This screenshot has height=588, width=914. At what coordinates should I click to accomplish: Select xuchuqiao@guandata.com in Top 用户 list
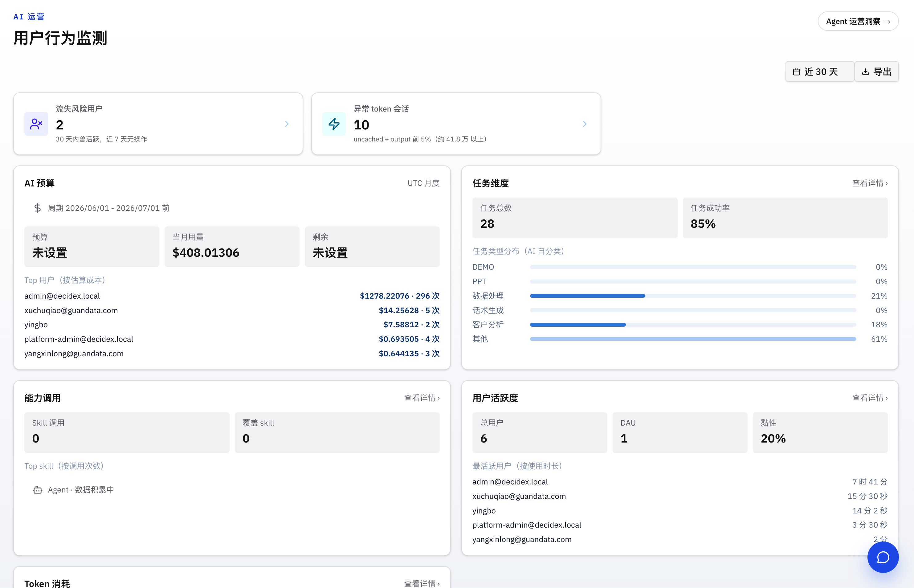71,310
